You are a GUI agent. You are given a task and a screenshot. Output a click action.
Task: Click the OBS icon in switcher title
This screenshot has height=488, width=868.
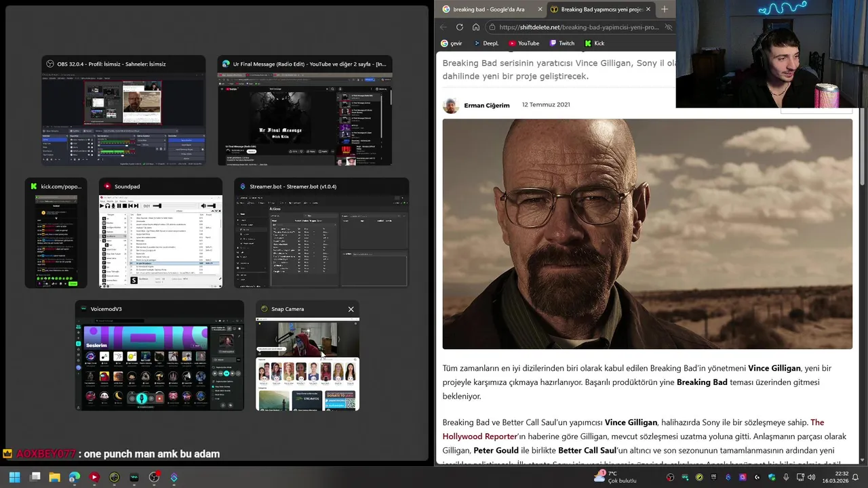coord(50,64)
